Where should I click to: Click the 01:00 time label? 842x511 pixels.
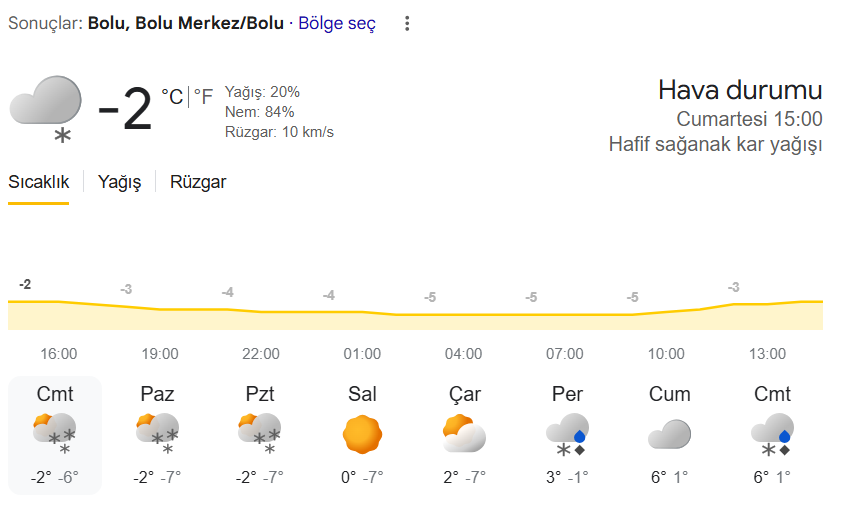[362, 354]
